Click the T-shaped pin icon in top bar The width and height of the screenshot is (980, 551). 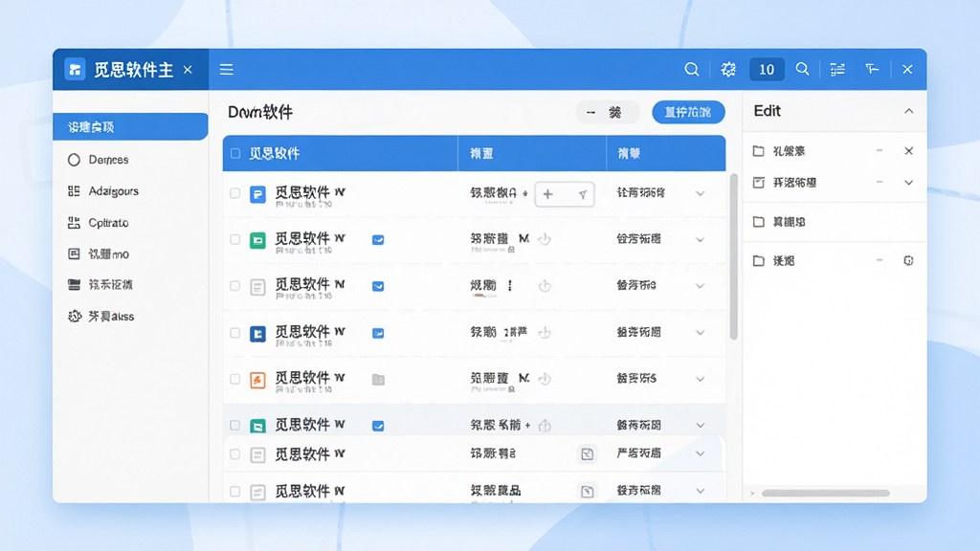pyautogui.click(x=872, y=69)
